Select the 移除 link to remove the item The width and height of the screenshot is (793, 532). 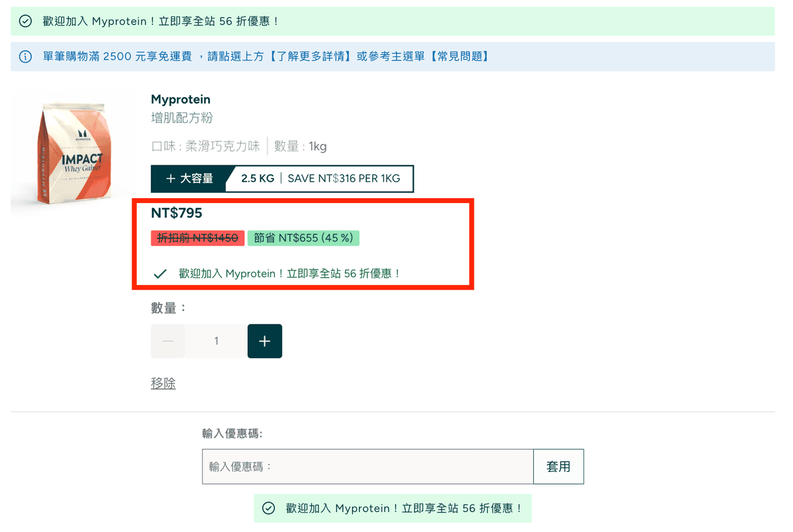click(163, 383)
